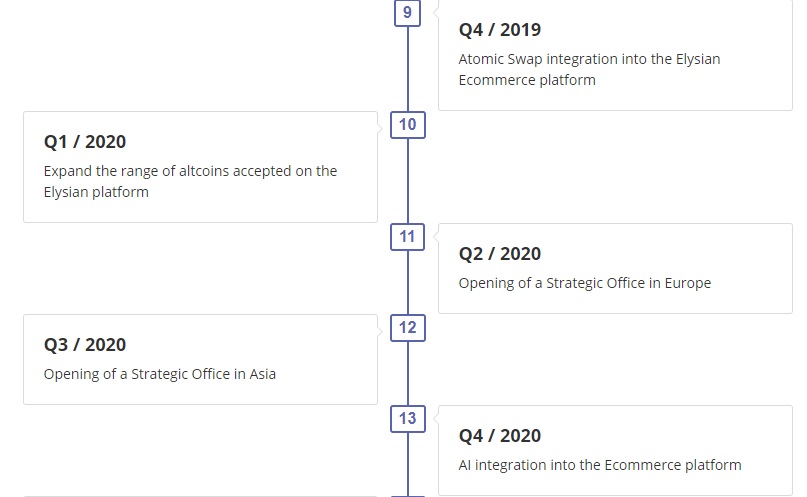Click the Strategic Office in Asia text
Screen dimensions: 807x497
160,374
